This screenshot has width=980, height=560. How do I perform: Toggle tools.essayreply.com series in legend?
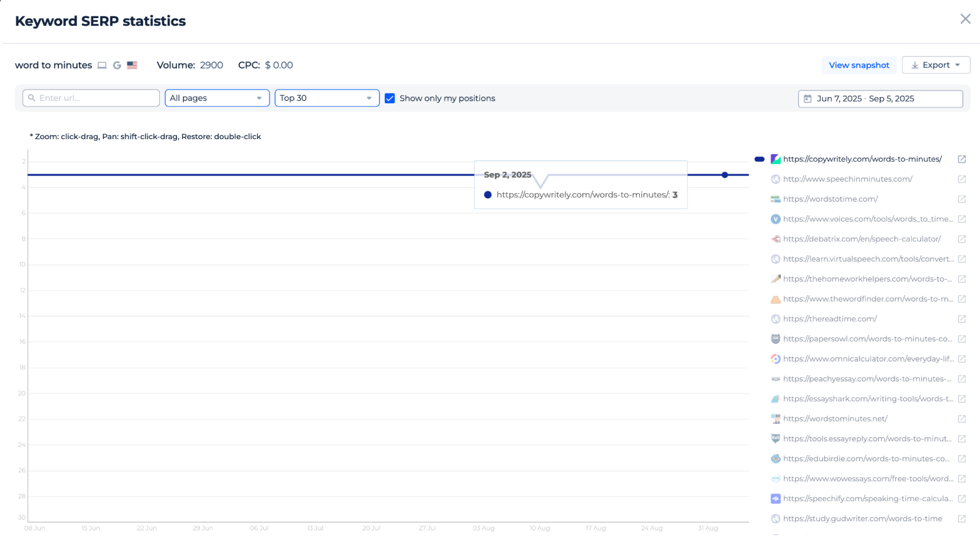click(868, 439)
